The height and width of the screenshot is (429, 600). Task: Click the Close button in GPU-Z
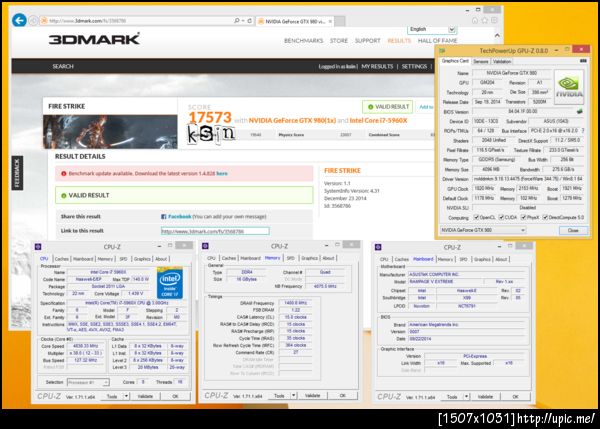(573, 230)
